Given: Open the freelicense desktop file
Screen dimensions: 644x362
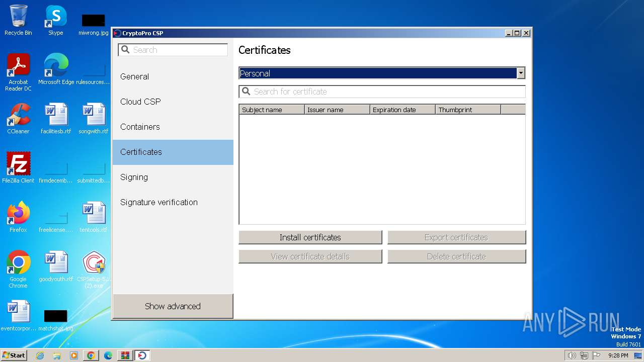Looking at the screenshot, I should coord(56,220).
